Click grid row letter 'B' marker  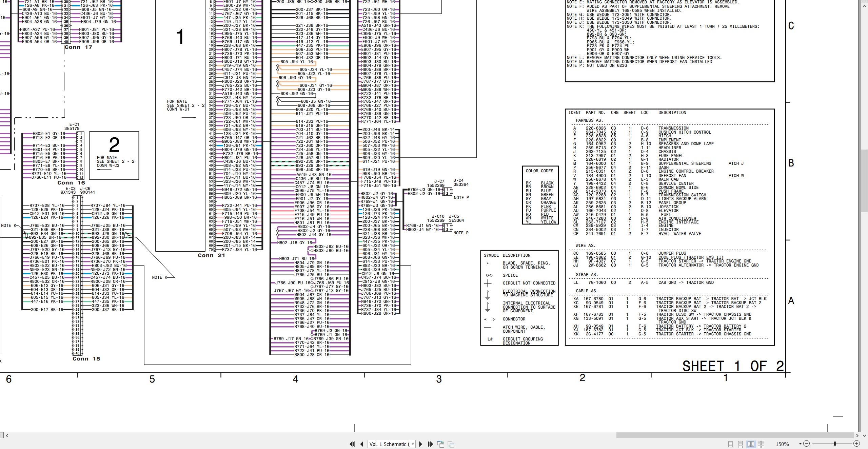[791, 163]
